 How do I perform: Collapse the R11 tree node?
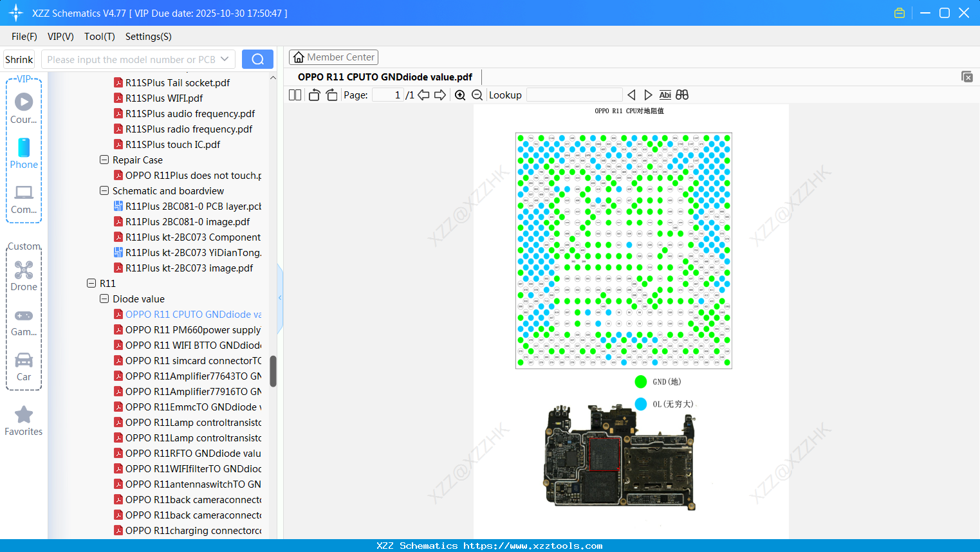(91, 283)
